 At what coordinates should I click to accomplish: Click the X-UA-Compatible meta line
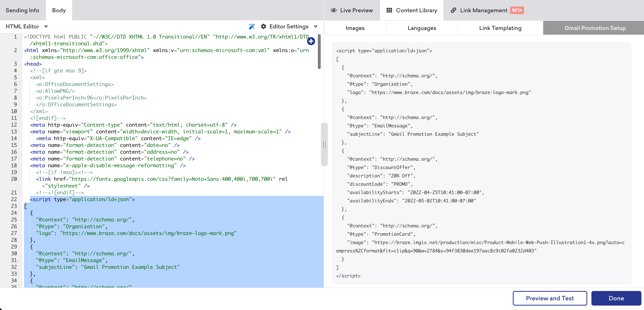[118, 138]
